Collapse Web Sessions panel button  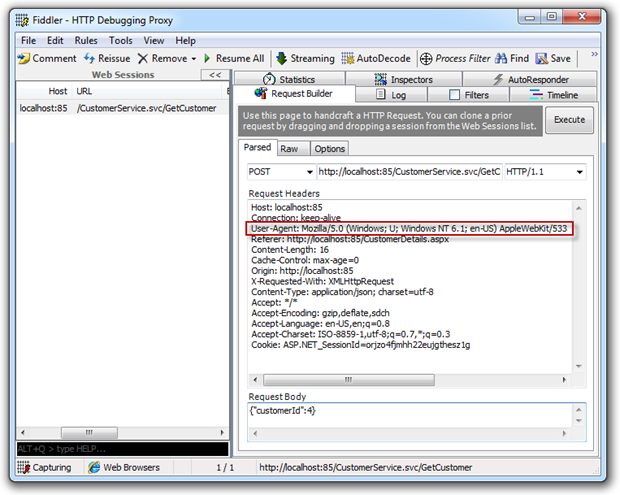215,75
